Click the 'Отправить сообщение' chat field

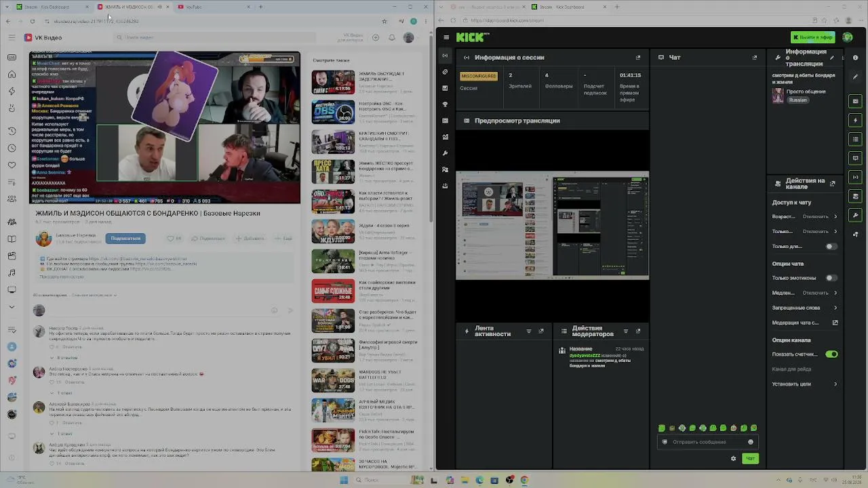coord(707,442)
